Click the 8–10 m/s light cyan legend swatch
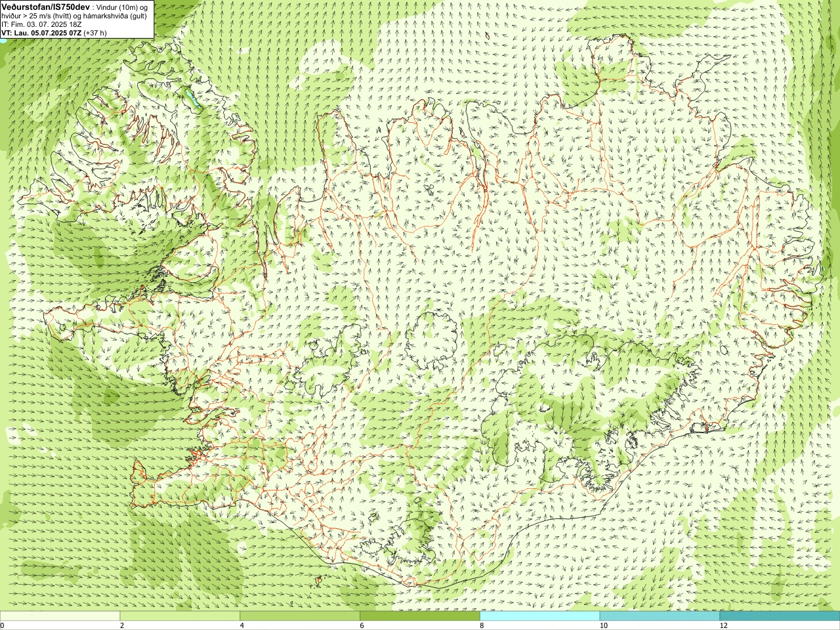 (x=539, y=616)
